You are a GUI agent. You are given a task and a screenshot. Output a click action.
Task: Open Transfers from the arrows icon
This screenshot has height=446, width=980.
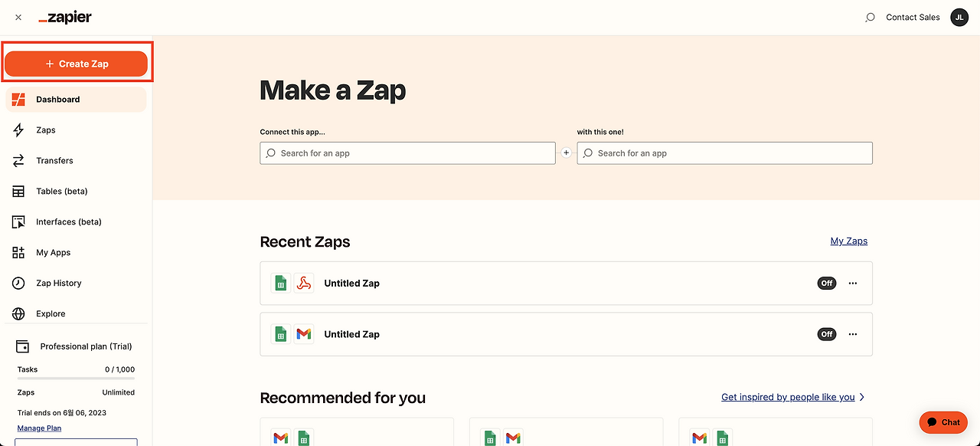pos(19,161)
